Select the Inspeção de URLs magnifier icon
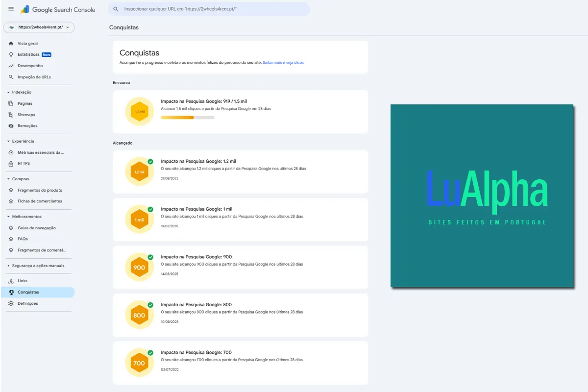 (10, 77)
